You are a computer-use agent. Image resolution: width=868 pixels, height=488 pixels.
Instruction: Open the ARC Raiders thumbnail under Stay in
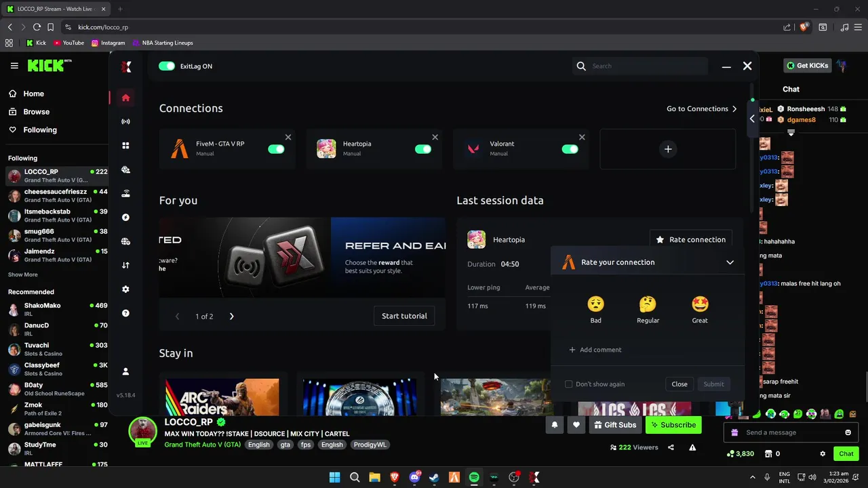point(222,397)
